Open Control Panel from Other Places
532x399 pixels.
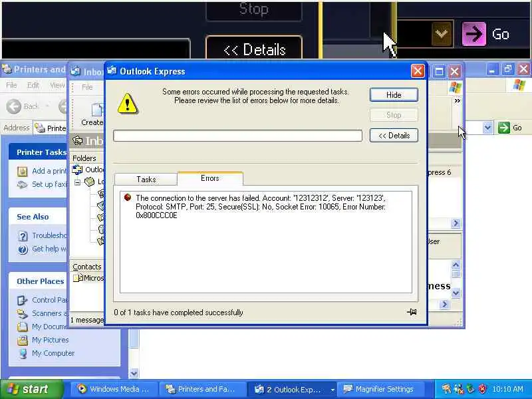pos(50,300)
